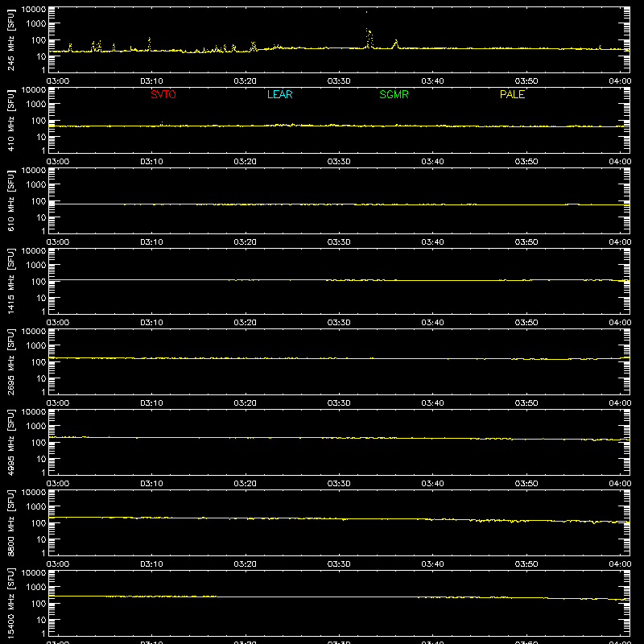Click the 10 tick label on 4995 MHz axis
The image size is (644, 644).
point(42,459)
